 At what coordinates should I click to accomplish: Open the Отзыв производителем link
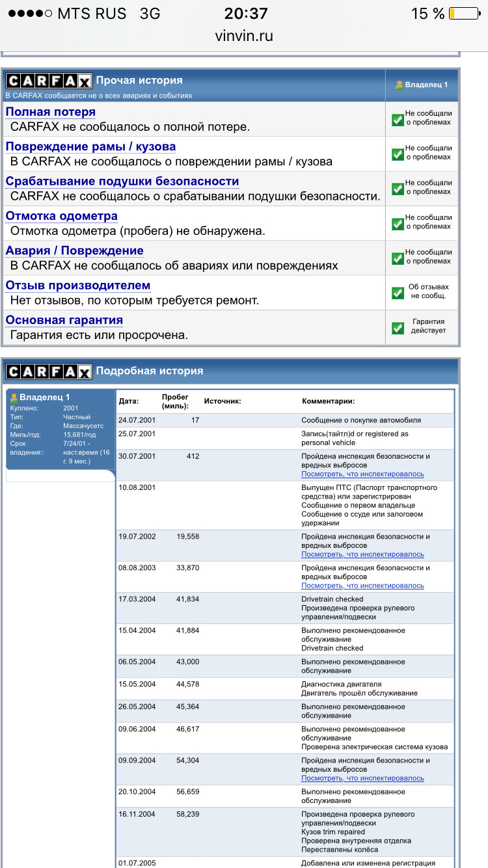pyautogui.click(x=78, y=285)
